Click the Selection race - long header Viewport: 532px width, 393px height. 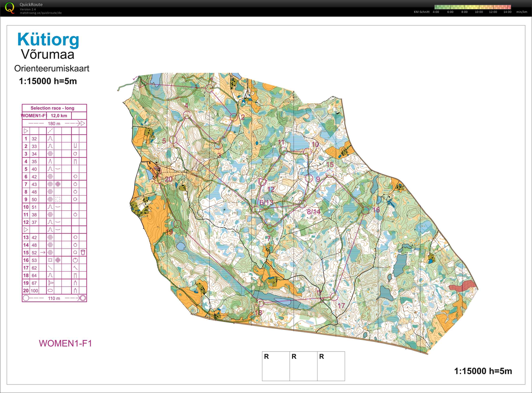coord(52,108)
